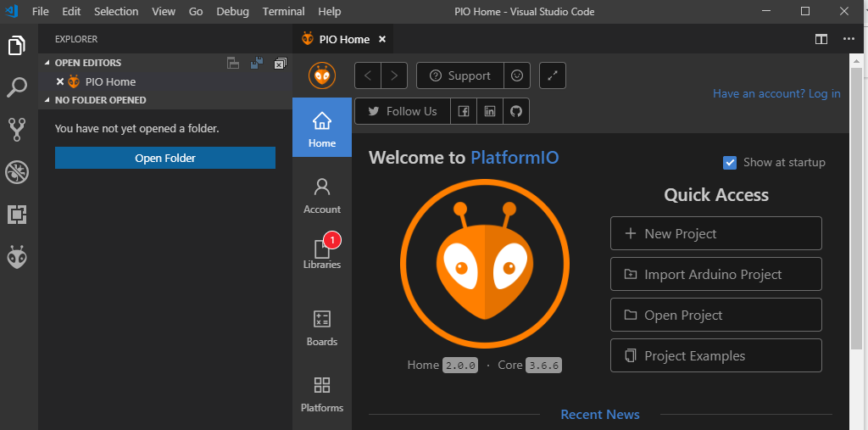The width and height of the screenshot is (868, 430).
Task: Open the editor More Actions ellipsis menu
Action: click(x=849, y=39)
